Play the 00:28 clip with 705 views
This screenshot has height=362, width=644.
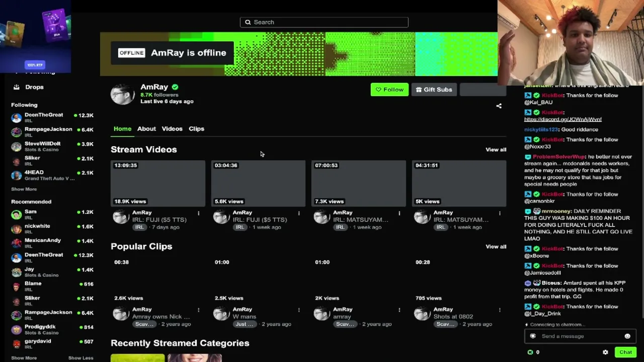click(459, 281)
